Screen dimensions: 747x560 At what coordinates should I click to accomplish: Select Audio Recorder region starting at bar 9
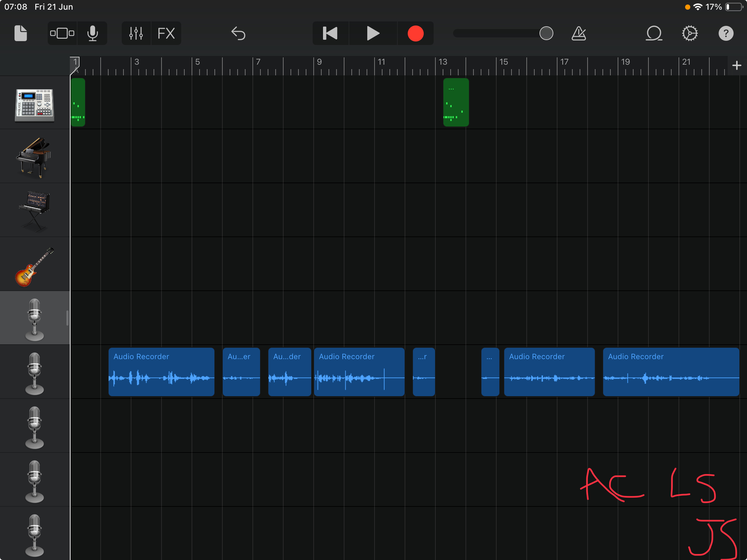point(359,372)
